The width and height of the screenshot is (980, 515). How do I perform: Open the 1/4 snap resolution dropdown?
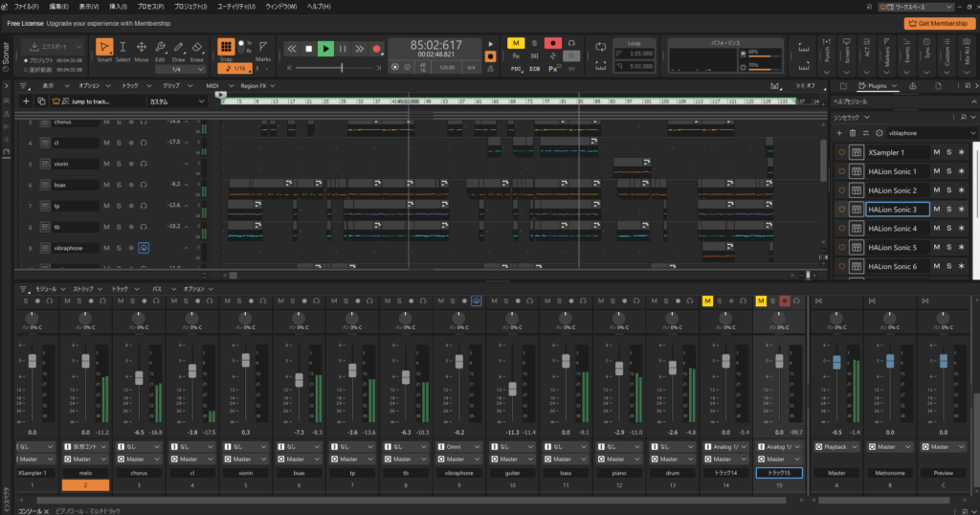tap(181, 69)
